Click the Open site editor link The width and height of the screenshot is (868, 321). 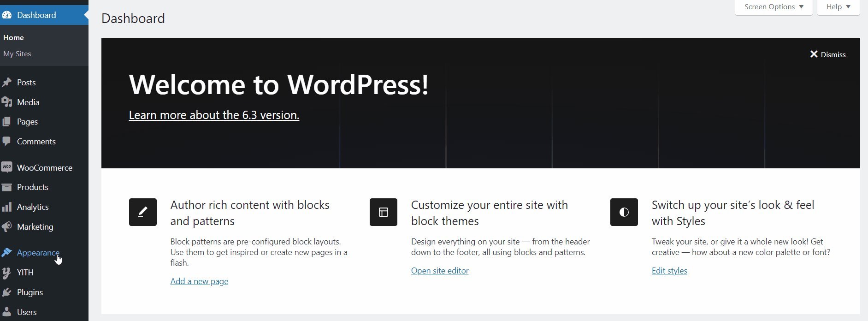[440, 271]
